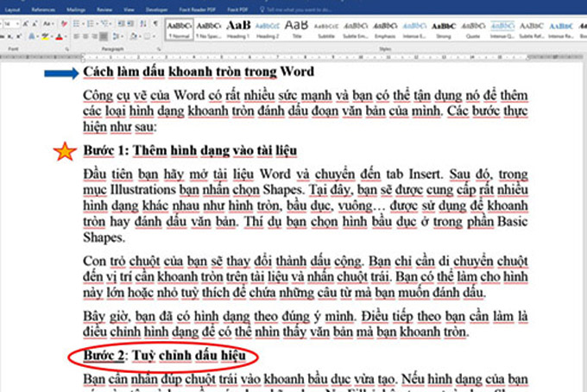The image size is (587, 392).
Task: Expand shading color dropdown arrow
Action: point(141,36)
